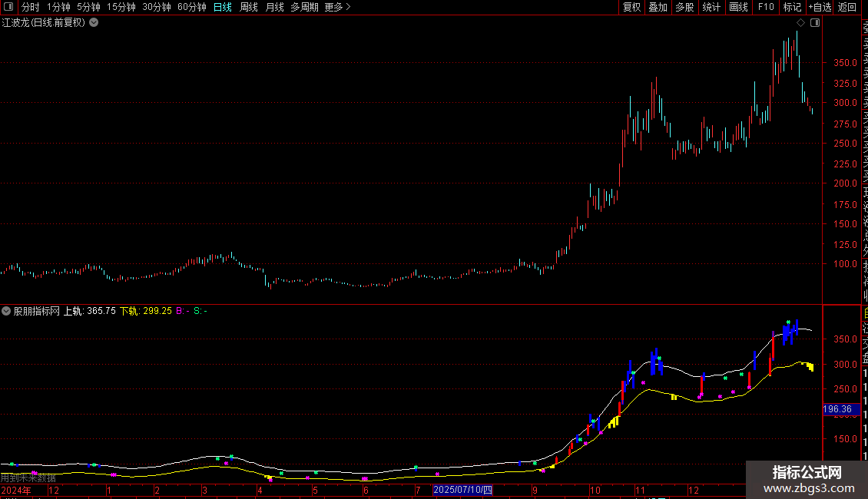Expand the 股朋指标网 indicator dropdown
The image size is (868, 499).
pos(6,311)
